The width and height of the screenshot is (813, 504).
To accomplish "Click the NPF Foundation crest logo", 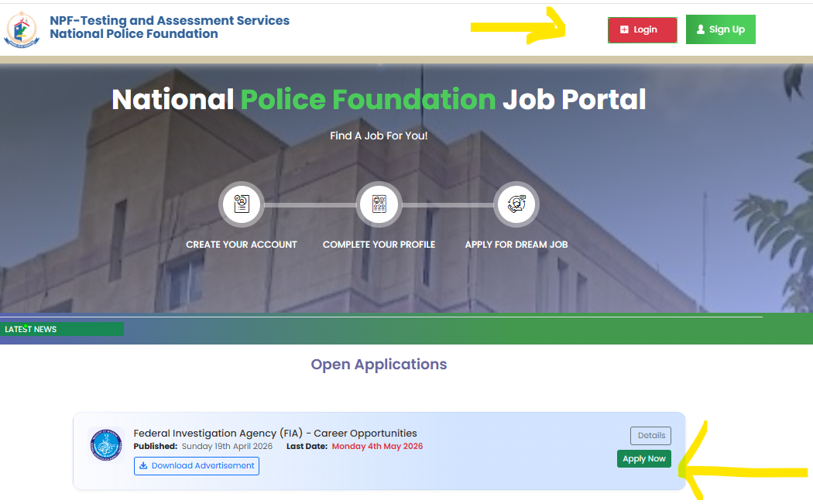I will pos(23,29).
